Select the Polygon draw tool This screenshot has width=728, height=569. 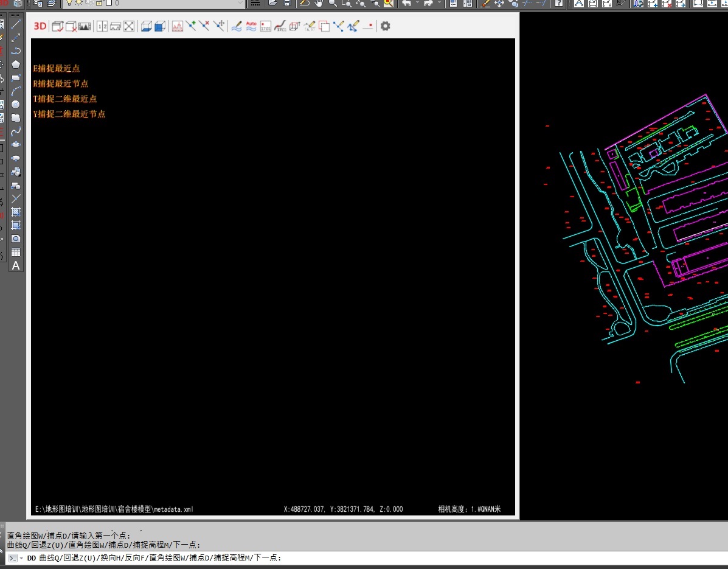[x=16, y=65]
